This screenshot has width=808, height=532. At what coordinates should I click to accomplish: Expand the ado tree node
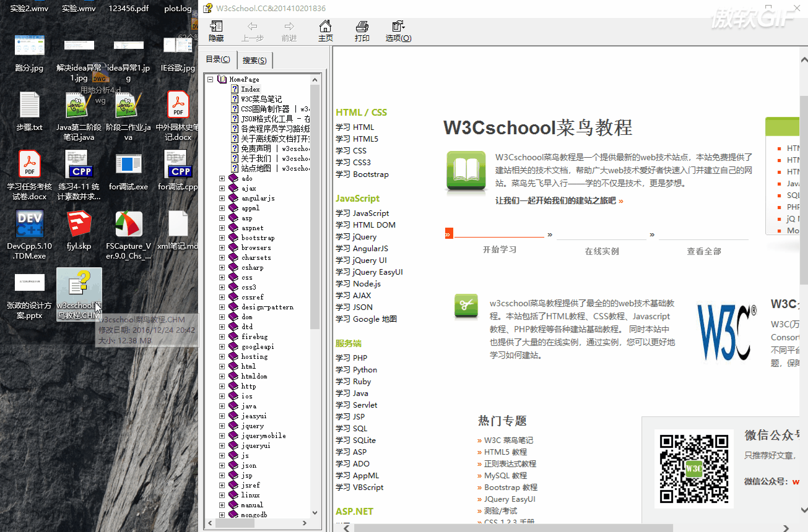(x=222, y=178)
